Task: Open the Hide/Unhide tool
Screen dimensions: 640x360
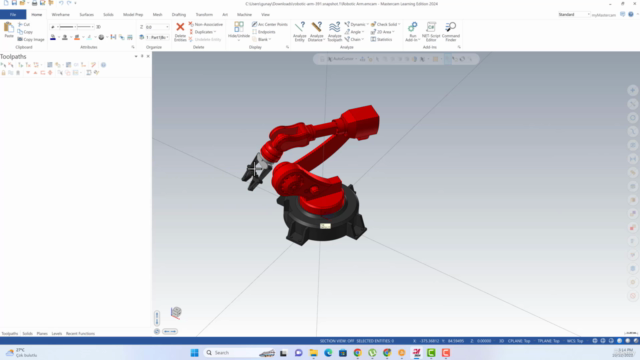Action: (x=239, y=31)
